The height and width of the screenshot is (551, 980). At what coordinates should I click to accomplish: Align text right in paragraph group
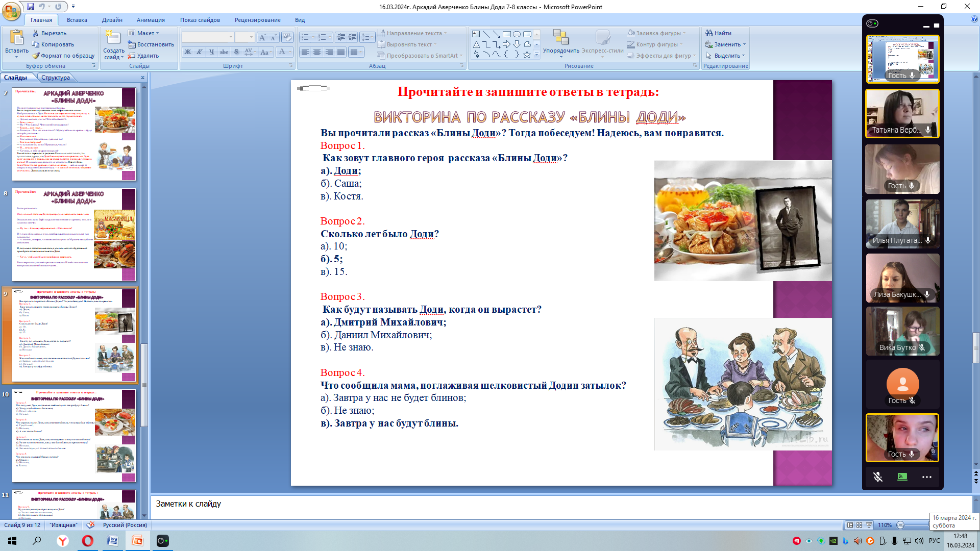329,52
